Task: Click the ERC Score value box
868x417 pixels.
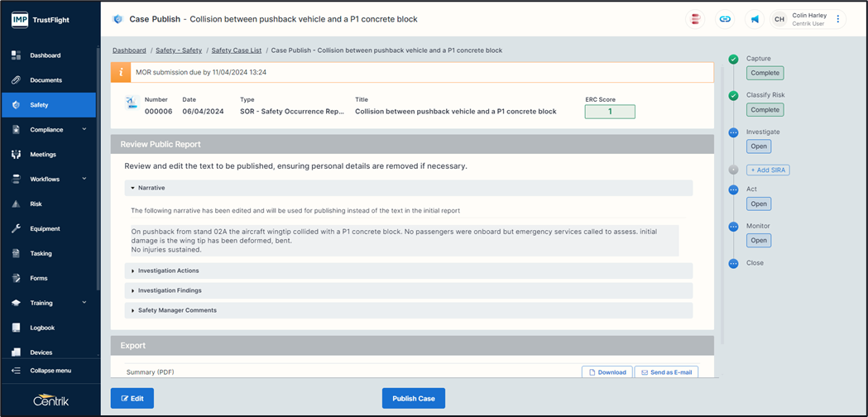Action: click(x=610, y=112)
